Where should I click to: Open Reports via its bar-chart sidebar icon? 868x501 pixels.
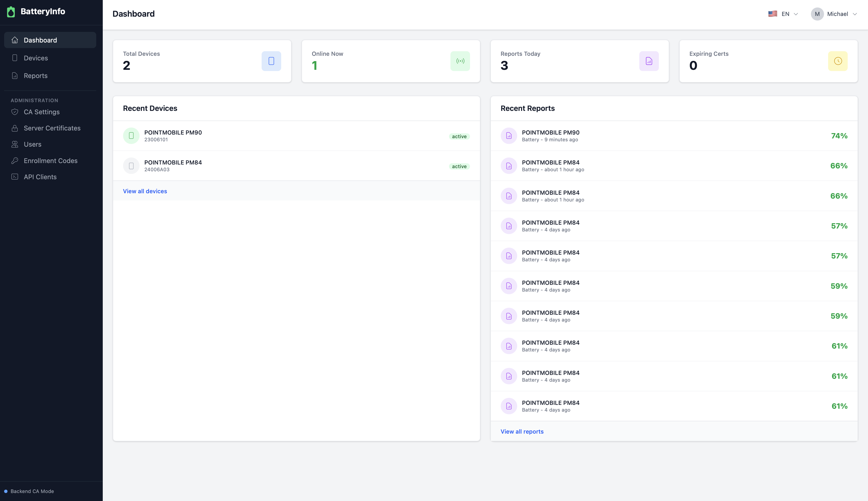15,75
